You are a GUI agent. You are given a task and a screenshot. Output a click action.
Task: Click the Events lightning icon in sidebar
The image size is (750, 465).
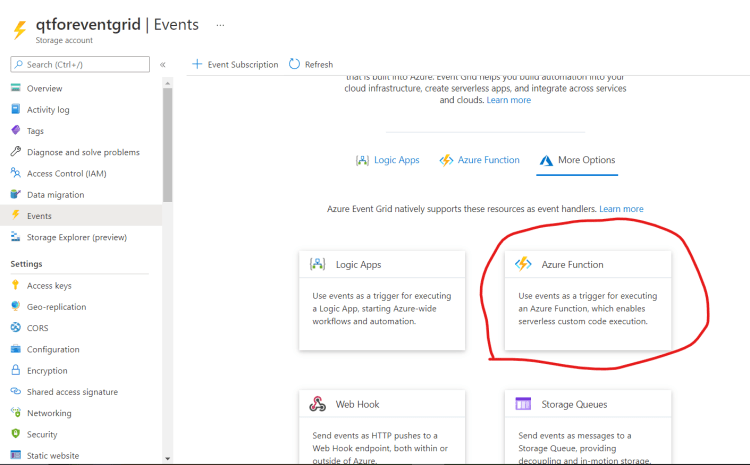[x=16, y=215]
